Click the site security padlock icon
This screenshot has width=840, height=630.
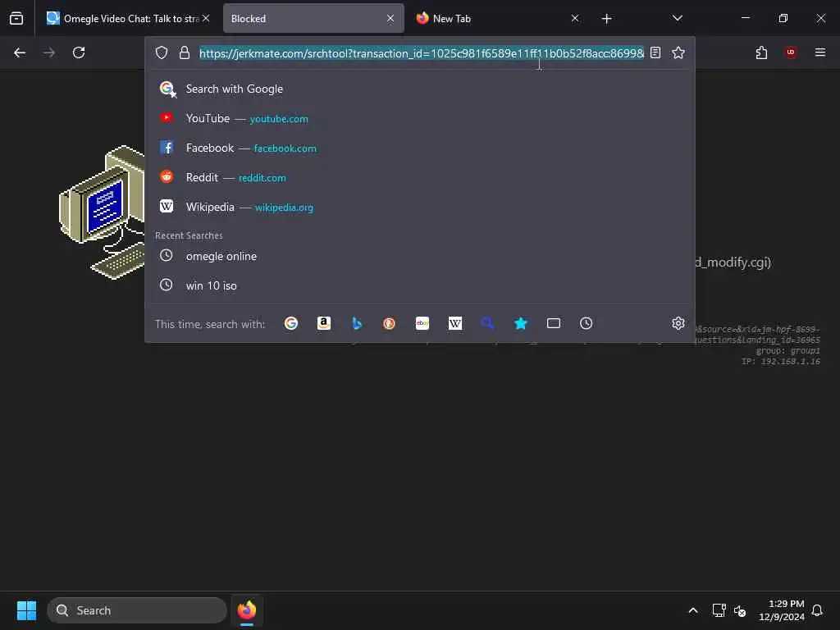185,52
